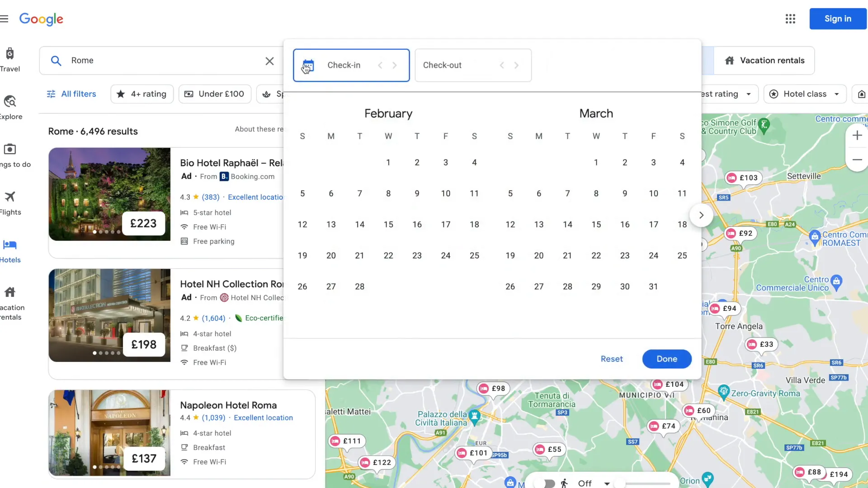Viewport: 868px width, 488px height.
Task: Select March 17 in the calendar
Action: tap(654, 225)
